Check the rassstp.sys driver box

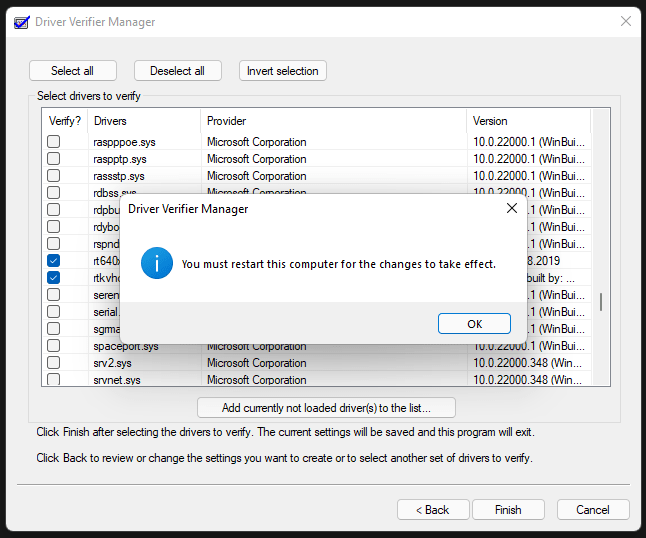click(54, 176)
